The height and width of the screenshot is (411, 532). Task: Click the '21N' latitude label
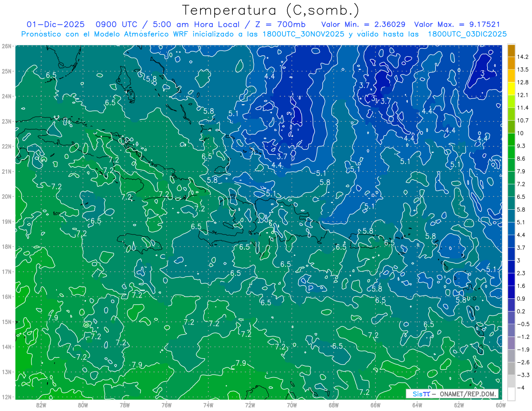coord(6,171)
